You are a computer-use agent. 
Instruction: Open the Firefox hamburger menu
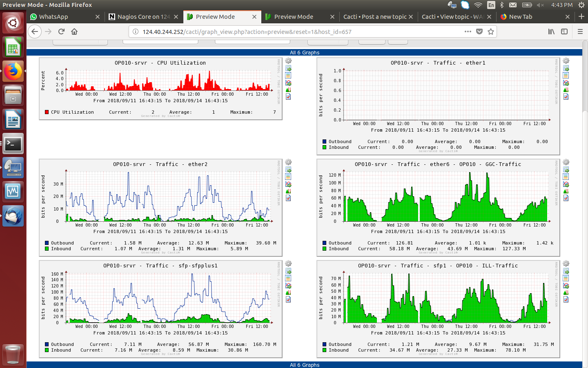[580, 31]
